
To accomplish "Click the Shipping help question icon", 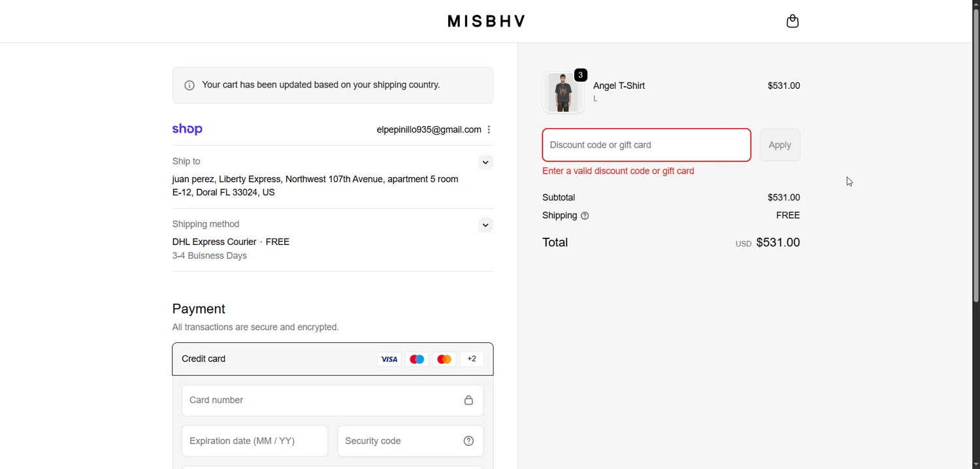I will coord(585,216).
